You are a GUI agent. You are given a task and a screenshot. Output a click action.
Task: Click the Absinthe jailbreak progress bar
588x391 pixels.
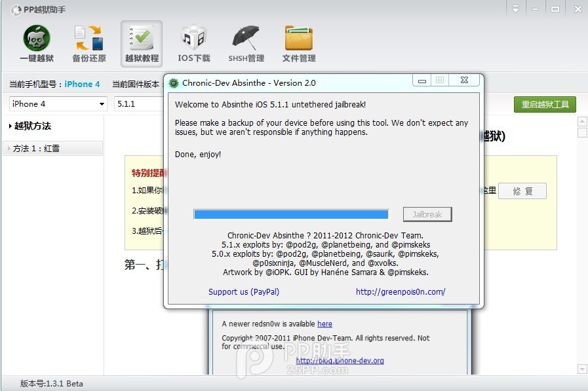tap(291, 214)
